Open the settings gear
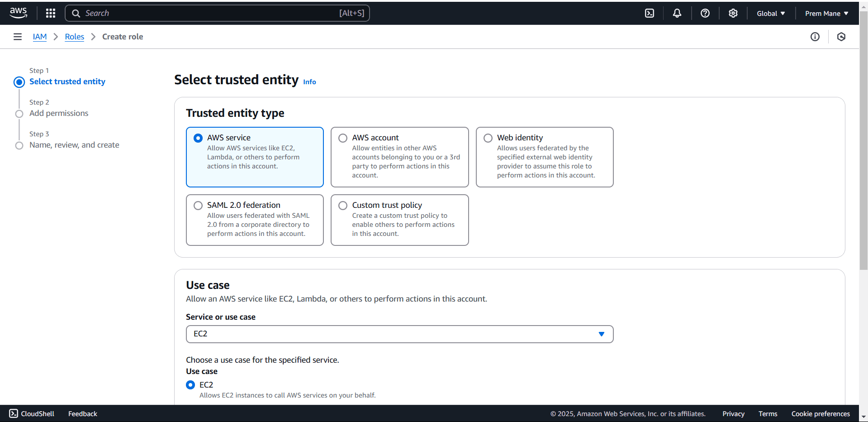868x422 pixels. 733,13
